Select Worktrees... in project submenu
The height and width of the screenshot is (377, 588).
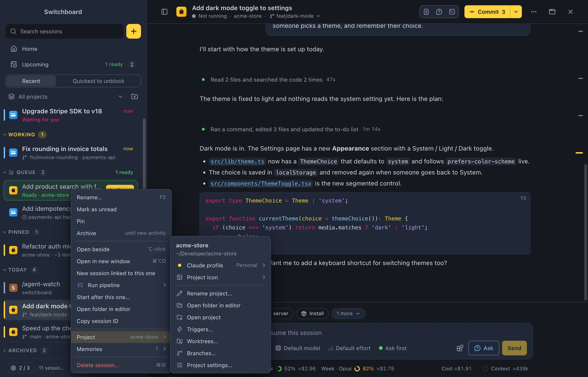[220, 341]
